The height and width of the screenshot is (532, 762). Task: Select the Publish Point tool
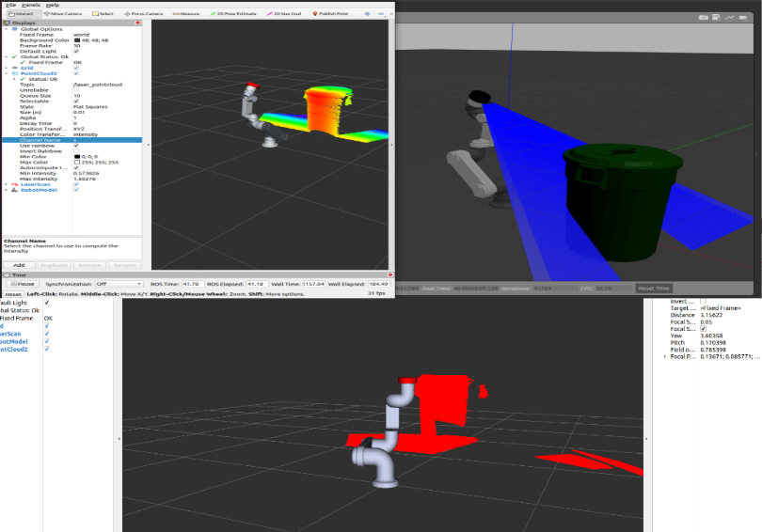tap(330, 13)
